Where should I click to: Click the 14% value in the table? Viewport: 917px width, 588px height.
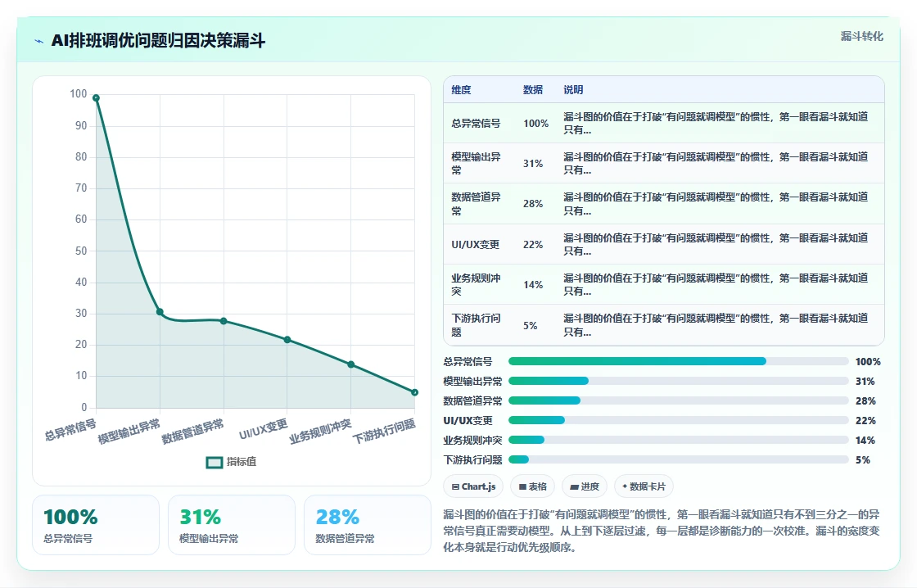pos(533,284)
